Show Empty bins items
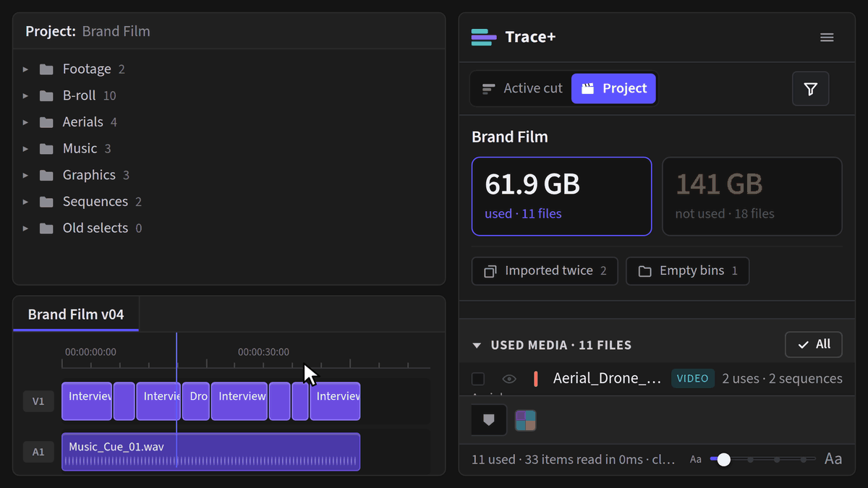868x488 pixels. tap(687, 271)
